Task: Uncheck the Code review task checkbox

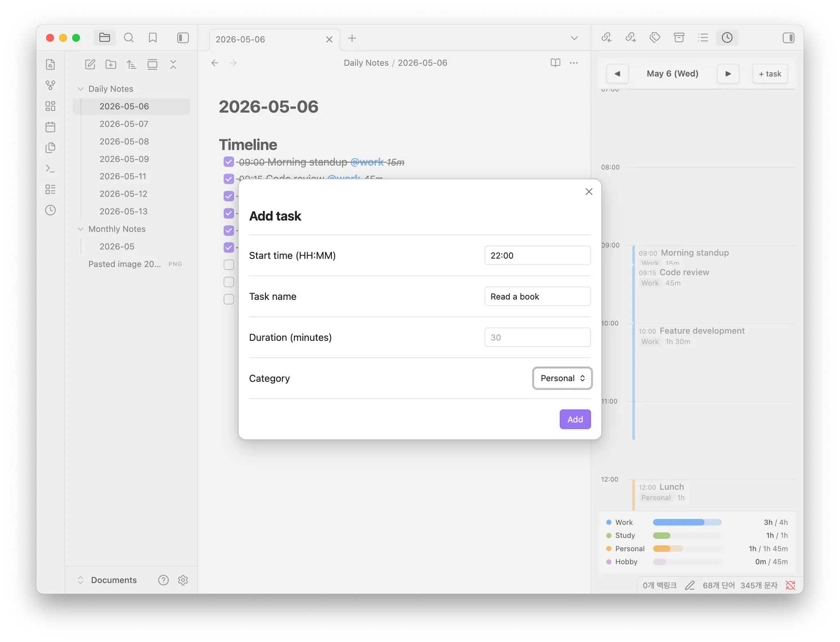Action: (229, 179)
